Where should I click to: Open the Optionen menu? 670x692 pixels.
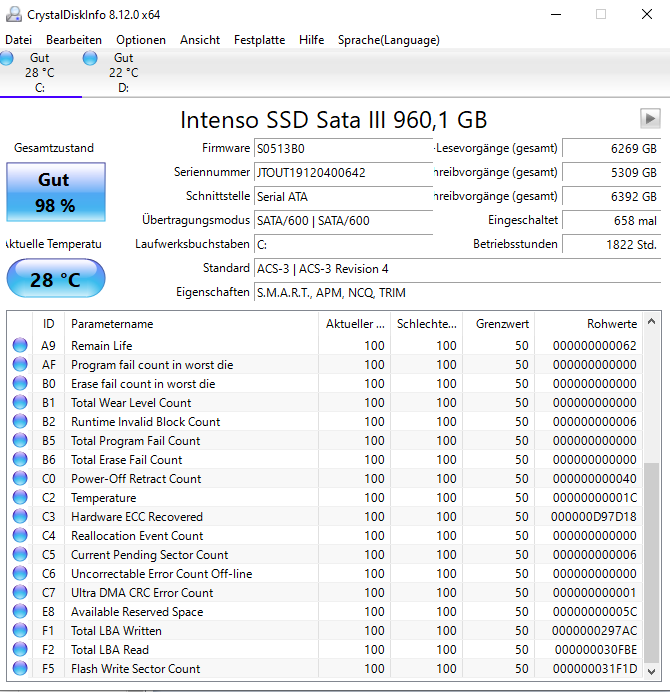141,40
